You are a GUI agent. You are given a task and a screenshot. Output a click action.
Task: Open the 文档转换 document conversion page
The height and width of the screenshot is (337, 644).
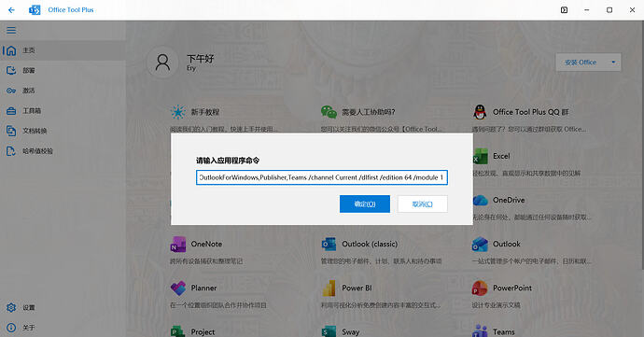(63, 131)
